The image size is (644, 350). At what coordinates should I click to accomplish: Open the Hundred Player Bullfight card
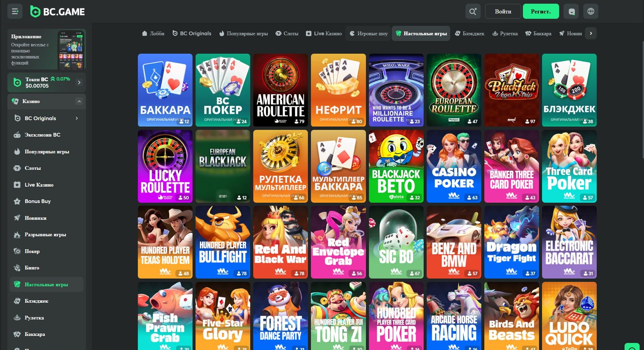pyautogui.click(x=223, y=242)
